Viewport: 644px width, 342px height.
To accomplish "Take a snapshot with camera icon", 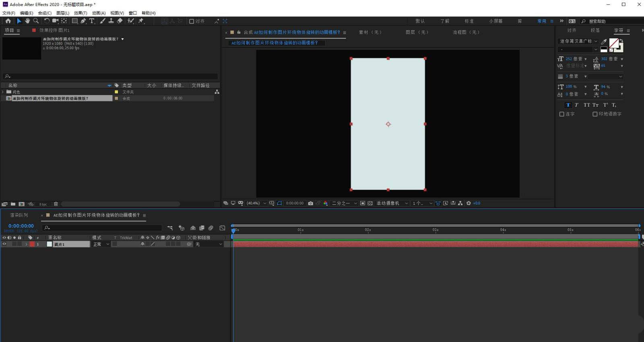I will (x=310, y=203).
